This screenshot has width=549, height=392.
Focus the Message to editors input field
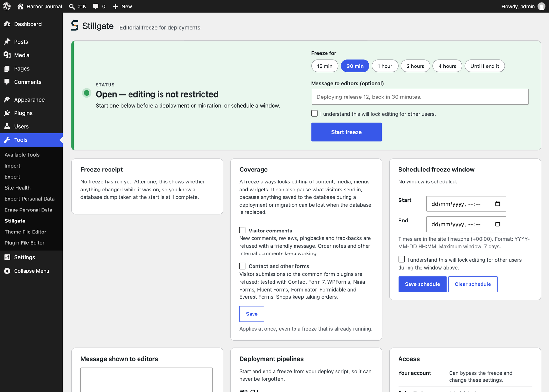[420, 97]
